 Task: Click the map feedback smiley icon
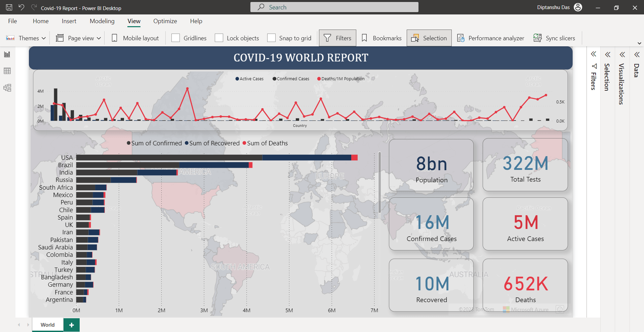coord(560,309)
